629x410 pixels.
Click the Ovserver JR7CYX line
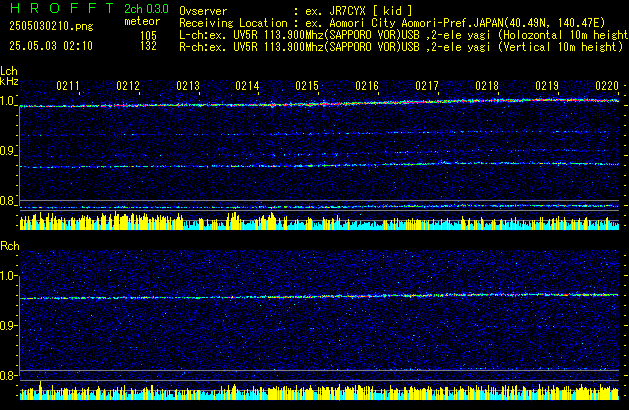tap(296, 11)
